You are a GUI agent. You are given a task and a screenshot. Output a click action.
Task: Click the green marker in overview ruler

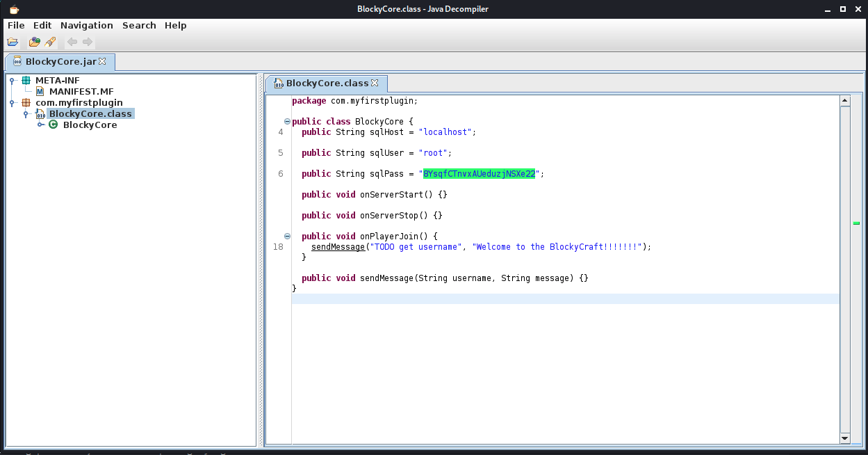coord(856,223)
